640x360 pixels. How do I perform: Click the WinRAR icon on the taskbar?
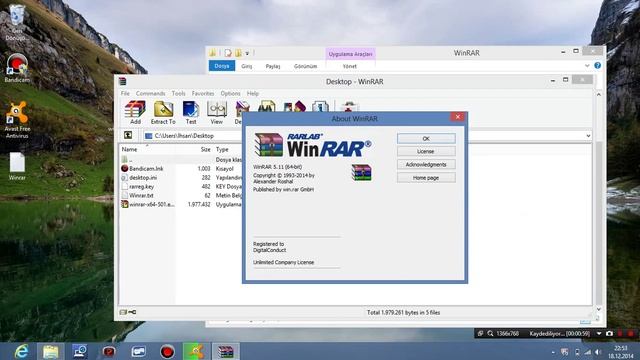click(225, 351)
